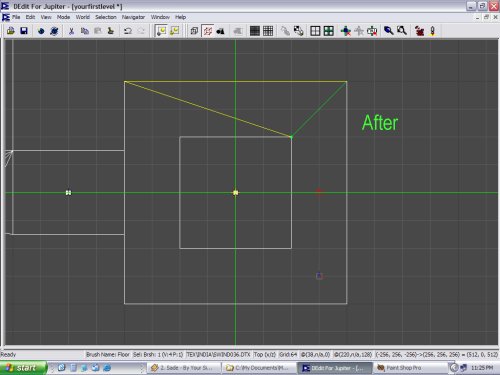Screen dimensions: 500x375
Task: Open the File menu
Action: (x=16, y=17)
